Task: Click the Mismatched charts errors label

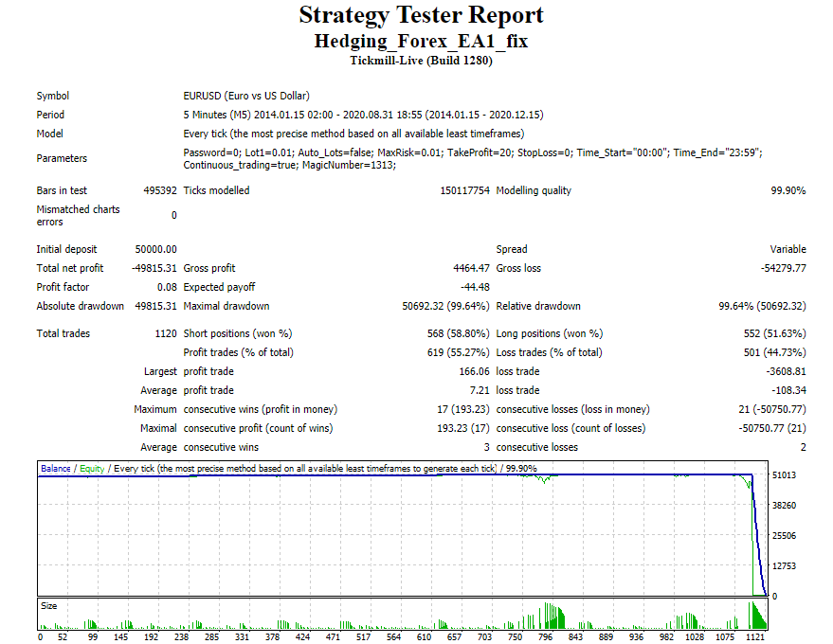Action: tap(78, 216)
